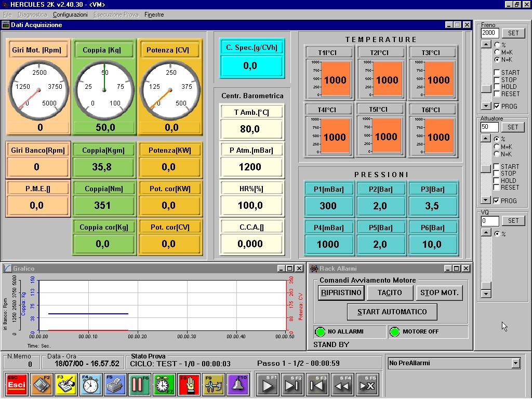The width and height of the screenshot is (532, 399).
Task: Expand the No PreAllarmi dropdown
Action: [515, 363]
